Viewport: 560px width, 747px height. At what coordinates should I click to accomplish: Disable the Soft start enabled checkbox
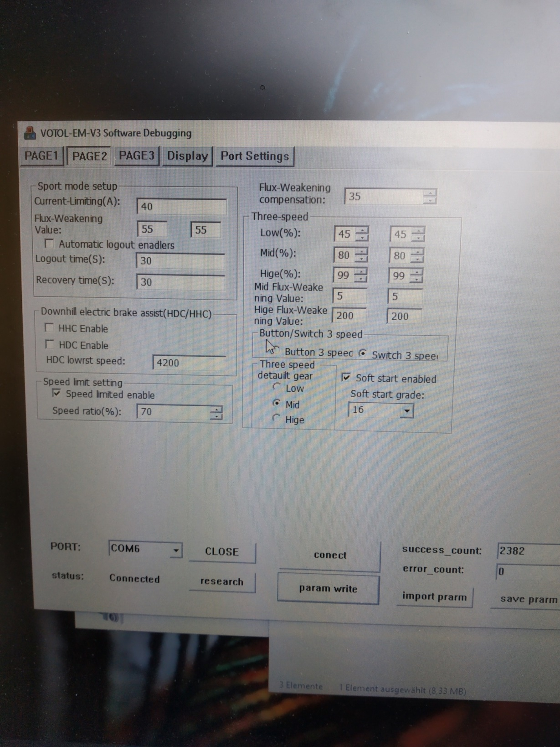click(x=346, y=377)
